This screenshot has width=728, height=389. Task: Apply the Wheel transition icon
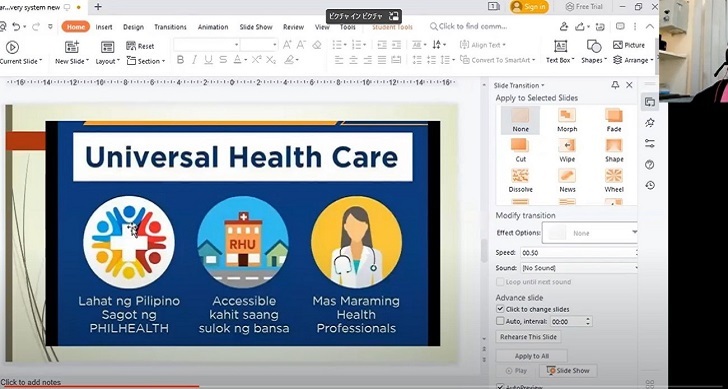tap(614, 175)
